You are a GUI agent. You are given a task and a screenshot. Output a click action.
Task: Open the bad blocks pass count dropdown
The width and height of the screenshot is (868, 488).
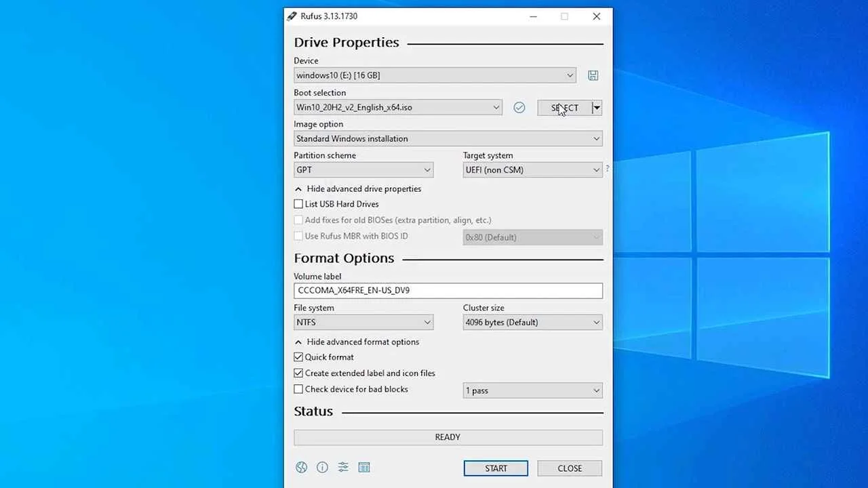(x=533, y=390)
